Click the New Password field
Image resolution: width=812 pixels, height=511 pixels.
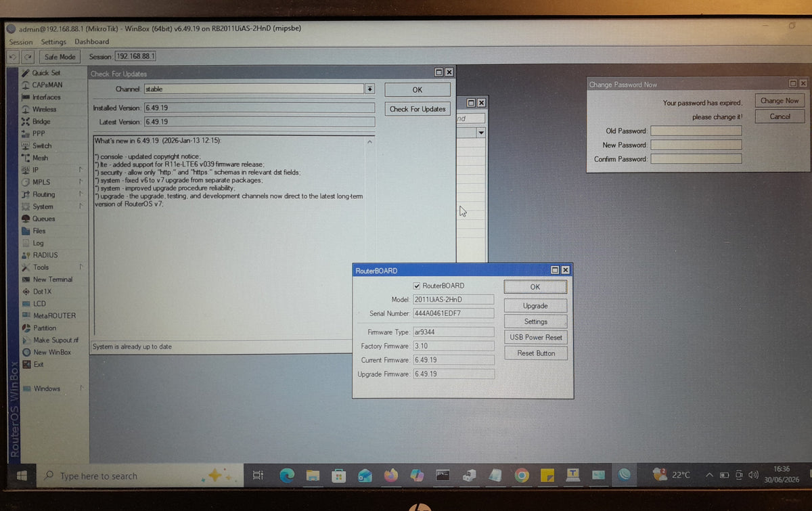pyautogui.click(x=696, y=145)
